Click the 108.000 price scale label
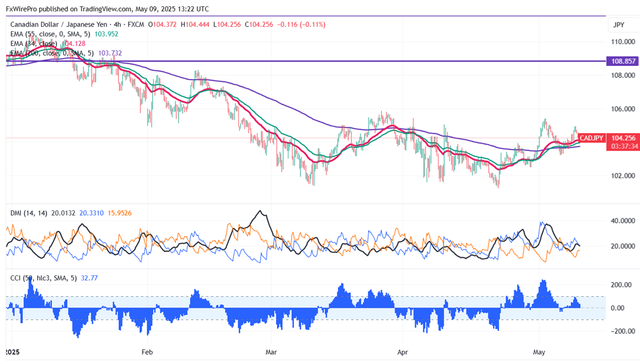Viewport: 640px width, 364px height. 623,75
